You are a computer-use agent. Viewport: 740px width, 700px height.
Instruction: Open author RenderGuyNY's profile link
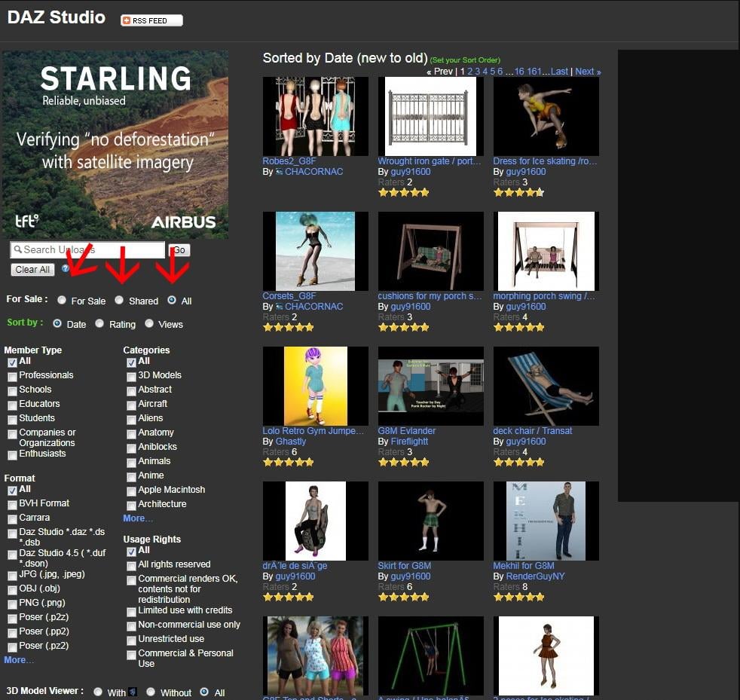click(x=535, y=576)
